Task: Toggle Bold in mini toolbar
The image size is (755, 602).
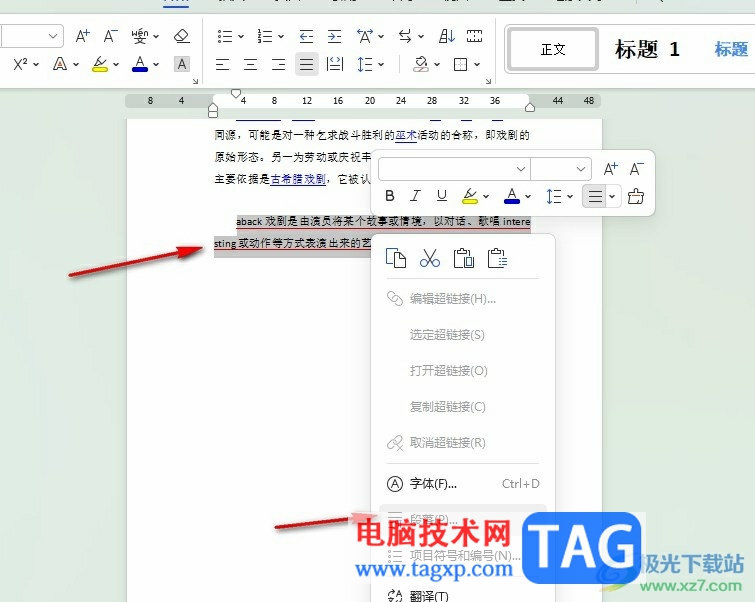Action: click(390, 196)
